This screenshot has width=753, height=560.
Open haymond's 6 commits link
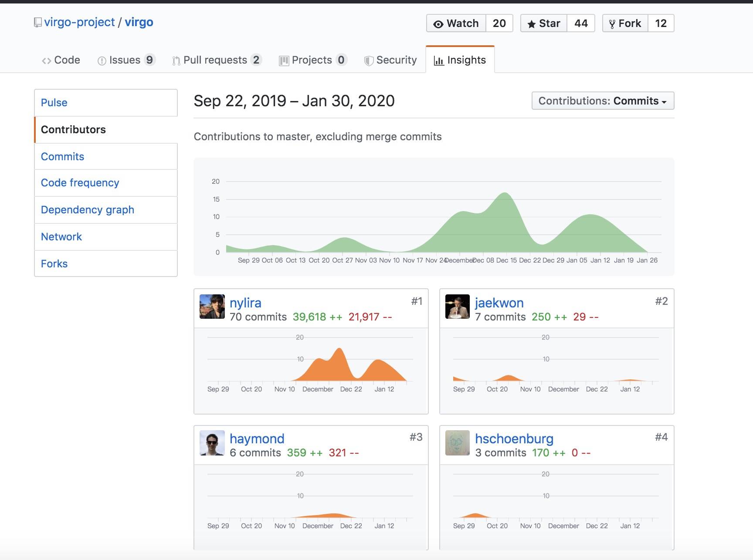255,453
